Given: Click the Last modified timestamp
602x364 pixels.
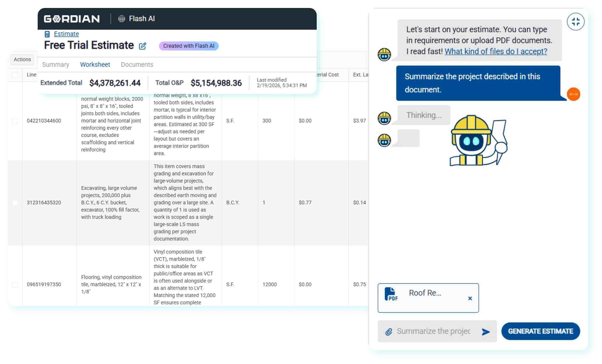Looking at the screenshot, I should 282,83.
